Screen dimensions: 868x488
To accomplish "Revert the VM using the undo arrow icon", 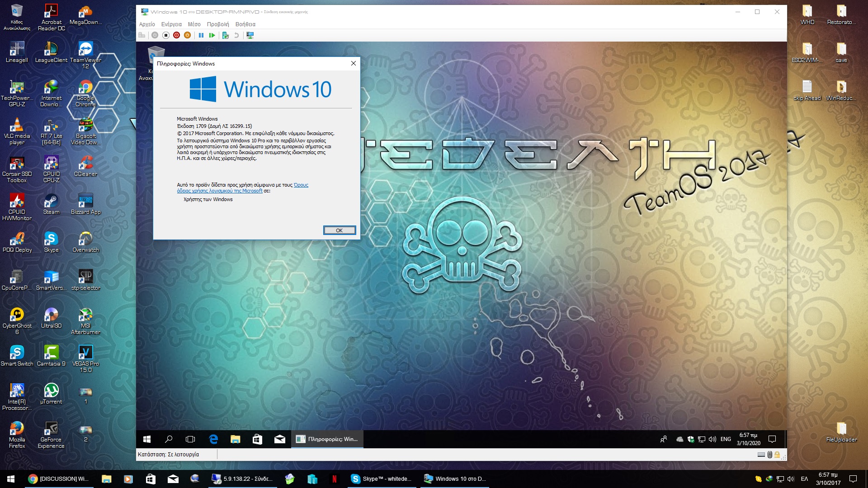I will click(x=236, y=35).
